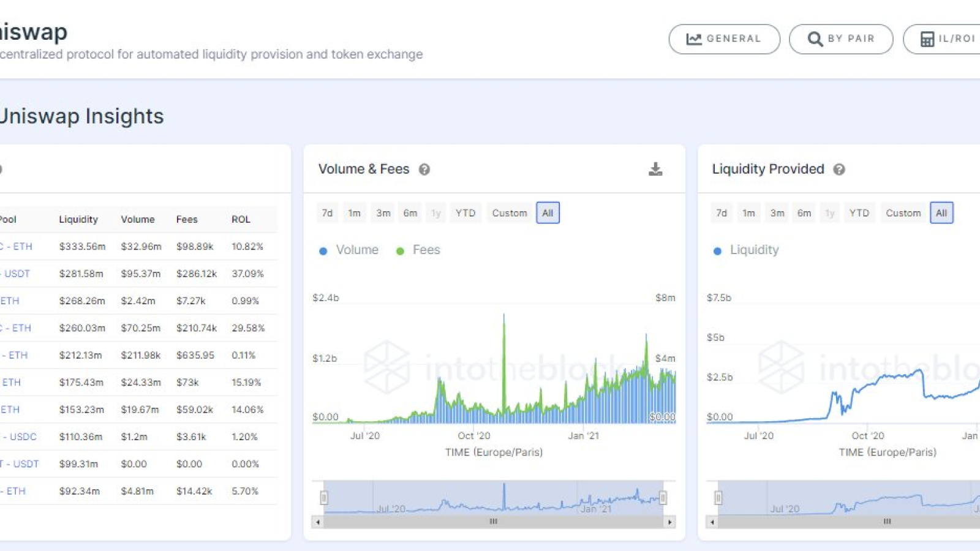980x551 pixels.
Task: Select the YTD range in Volume & Fees
Action: point(466,213)
